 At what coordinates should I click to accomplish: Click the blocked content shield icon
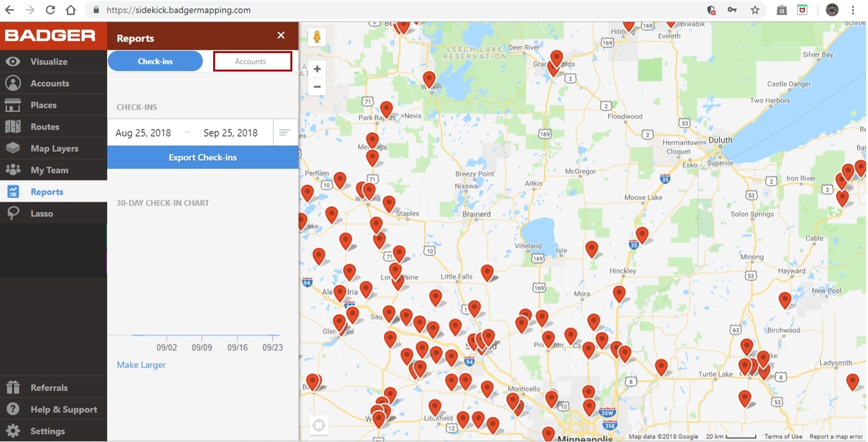(711, 10)
